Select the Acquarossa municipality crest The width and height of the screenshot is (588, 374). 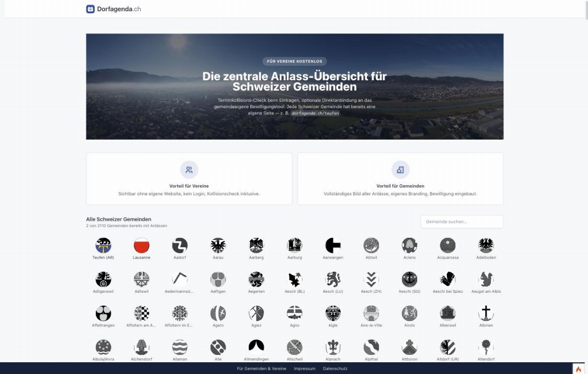[448, 245]
